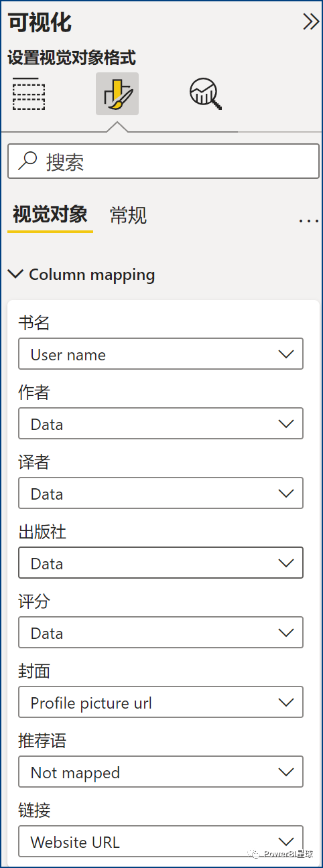Collapse the visualization pane with double chevron
323x868 pixels.
(311, 22)
